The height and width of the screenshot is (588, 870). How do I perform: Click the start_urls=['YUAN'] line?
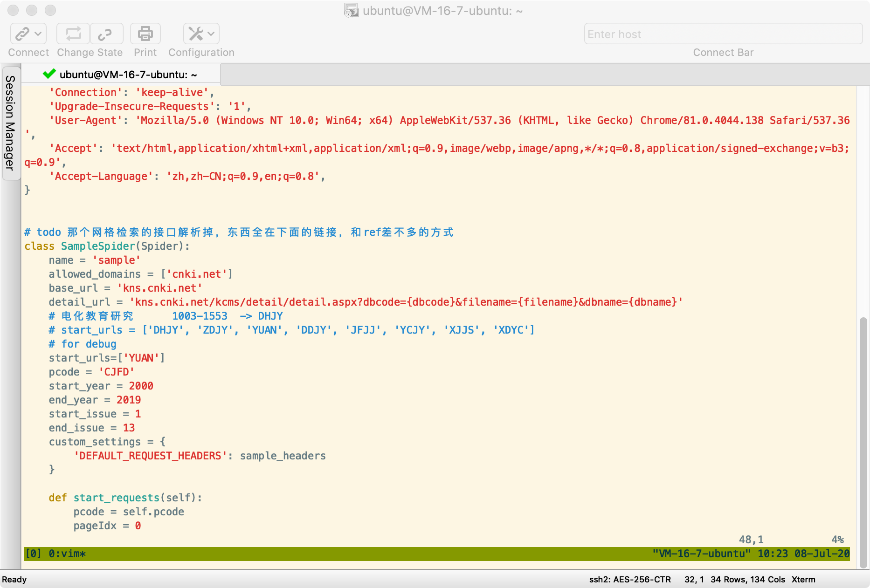[107, 358]
